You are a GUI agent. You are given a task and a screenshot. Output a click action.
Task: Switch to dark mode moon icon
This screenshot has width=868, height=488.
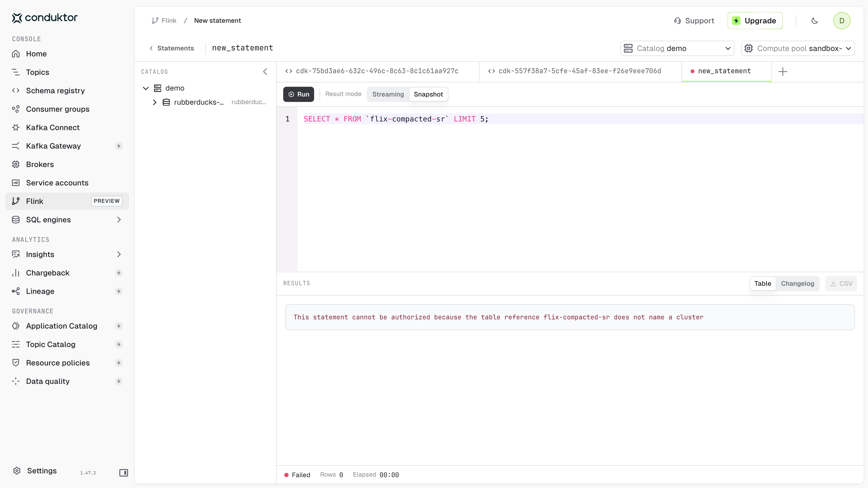(815, 21)
